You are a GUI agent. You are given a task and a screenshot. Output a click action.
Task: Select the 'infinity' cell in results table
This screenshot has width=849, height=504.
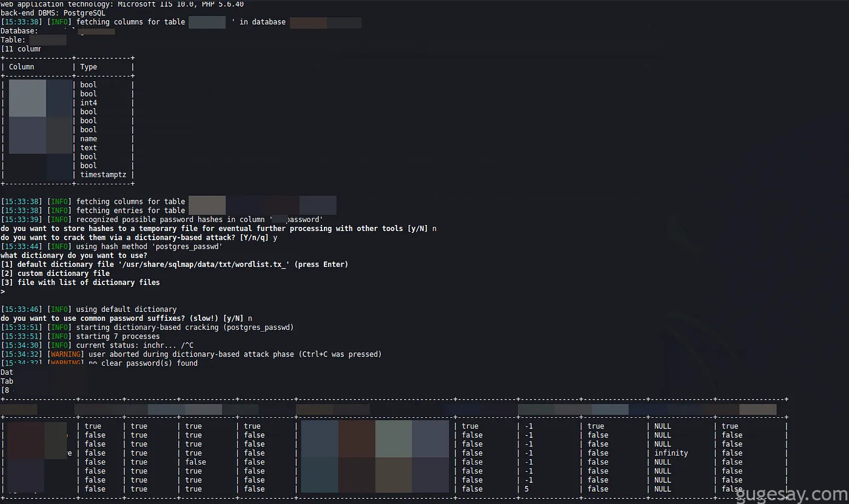tap(671, 453)
